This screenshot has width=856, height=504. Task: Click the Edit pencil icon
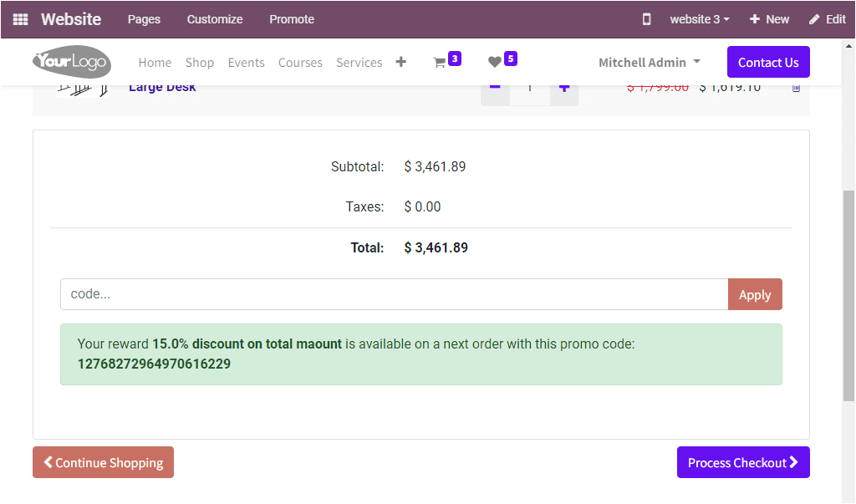[827, 18]
